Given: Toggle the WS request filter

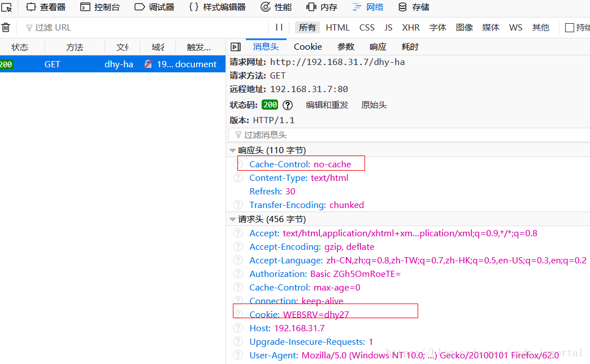Looking at the screenshot, I should (x=515, y=27).
